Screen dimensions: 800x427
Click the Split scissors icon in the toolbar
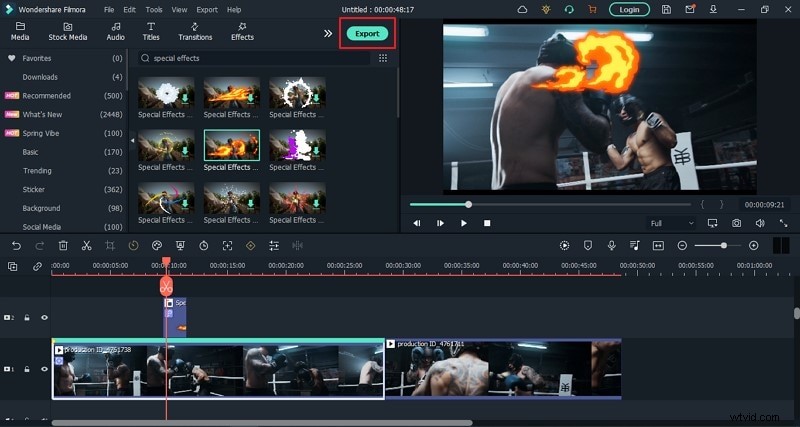87,246
